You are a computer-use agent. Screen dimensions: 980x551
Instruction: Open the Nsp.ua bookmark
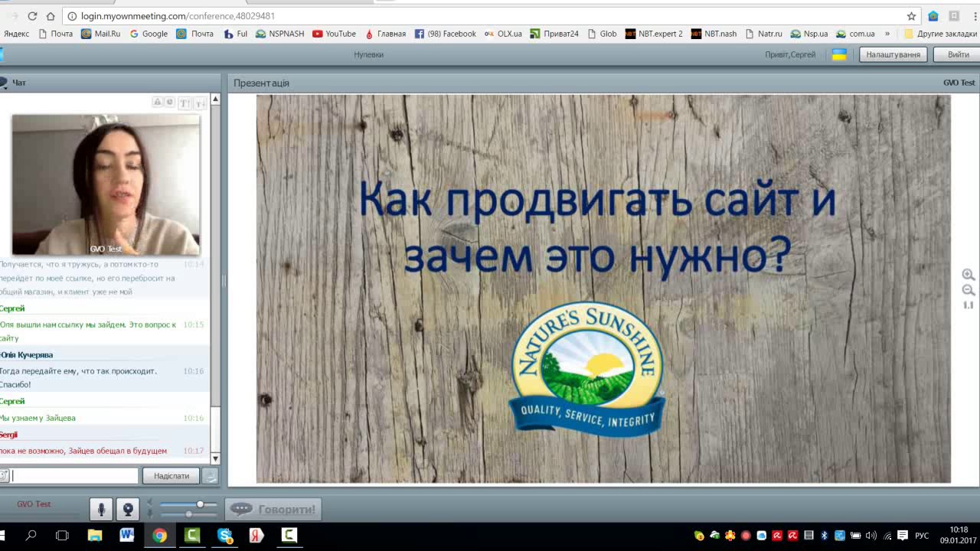pyautogui.click(x=809, y=34)
